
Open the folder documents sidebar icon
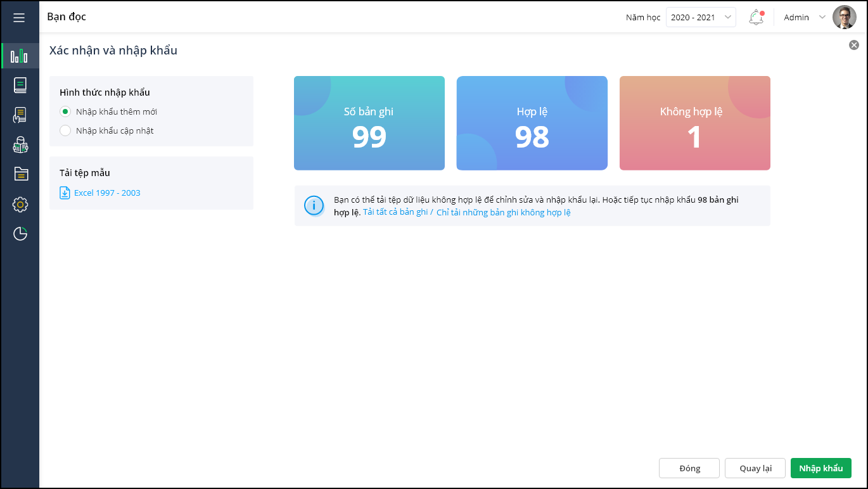coord(20,174)
